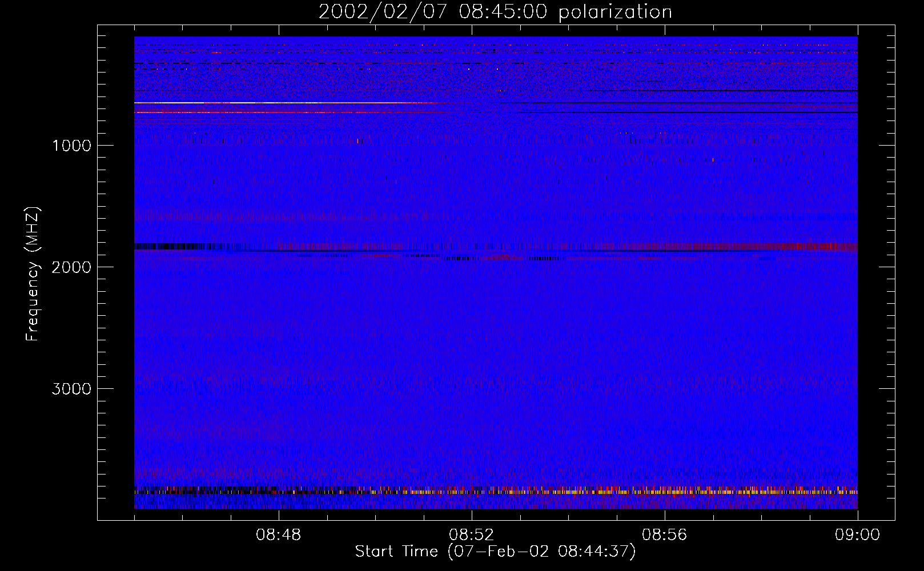Screen dimensions: 924x571
Task: Click the 08:52 time axis label
Action: click(472, 535)
